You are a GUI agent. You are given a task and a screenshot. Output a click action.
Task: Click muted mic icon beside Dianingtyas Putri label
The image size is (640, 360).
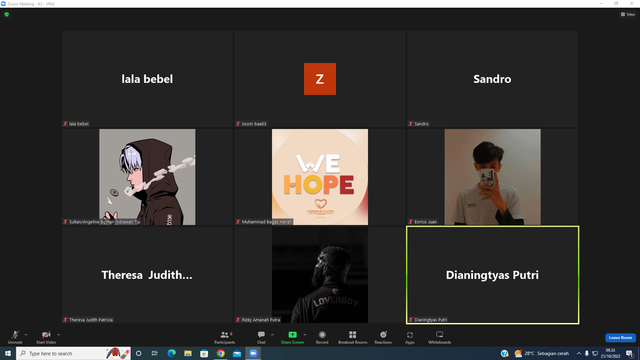(x=411, y=320)
